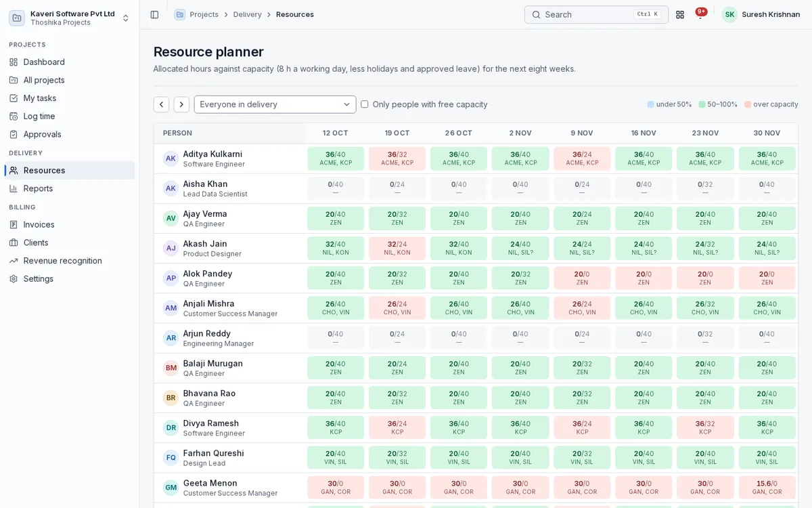Open notifications bell with 9+ badge

tap(700, 14)
